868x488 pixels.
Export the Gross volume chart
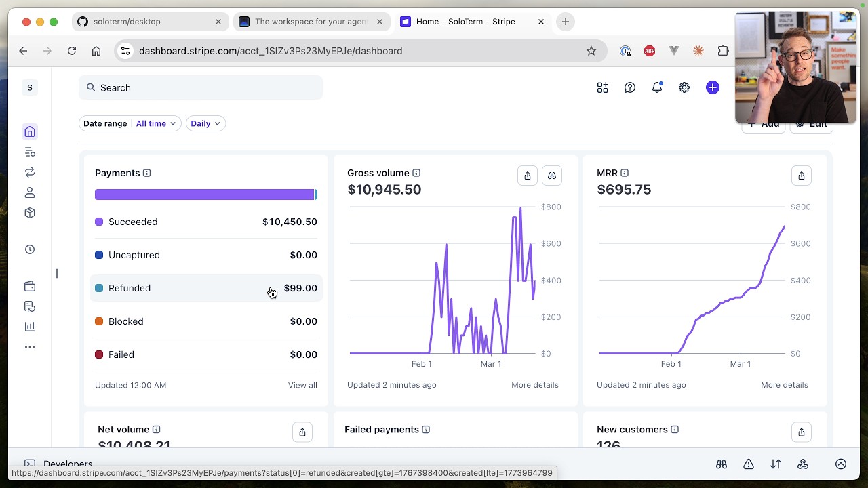pos(528,176)
